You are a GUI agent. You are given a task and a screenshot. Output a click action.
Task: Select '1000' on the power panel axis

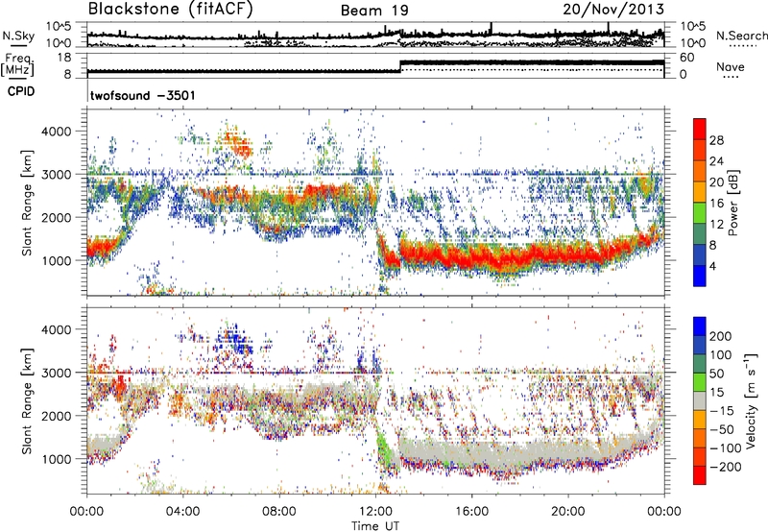tap(57, 260)
